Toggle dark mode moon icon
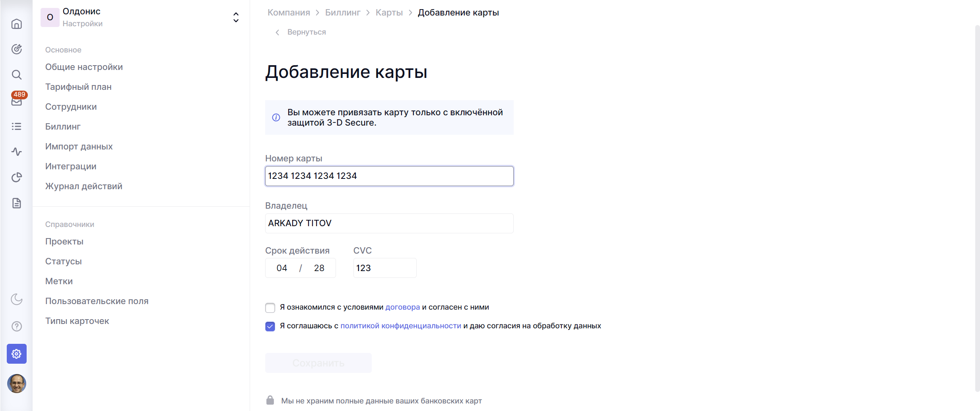Viewport: 980px width, 411px height. [16, 299]
